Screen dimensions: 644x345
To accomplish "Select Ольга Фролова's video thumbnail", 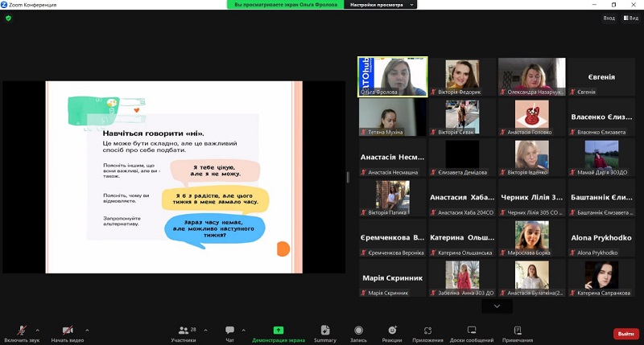I will (x=393, y=76).
